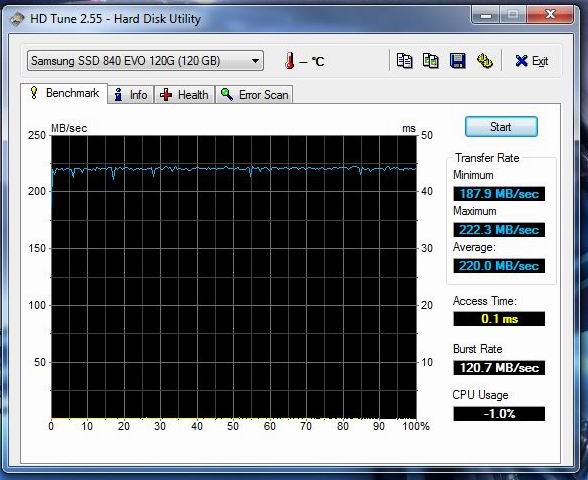588x480 pixels.
Task: Click the thermometer temperature icon
Action: tap(289, 61)
